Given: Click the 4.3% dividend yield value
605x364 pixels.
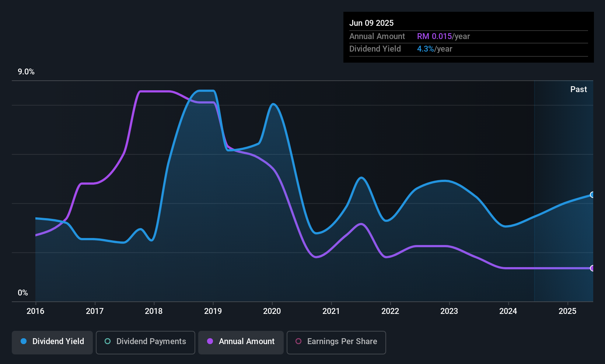Looking at the screenshot, I should 426,49.
